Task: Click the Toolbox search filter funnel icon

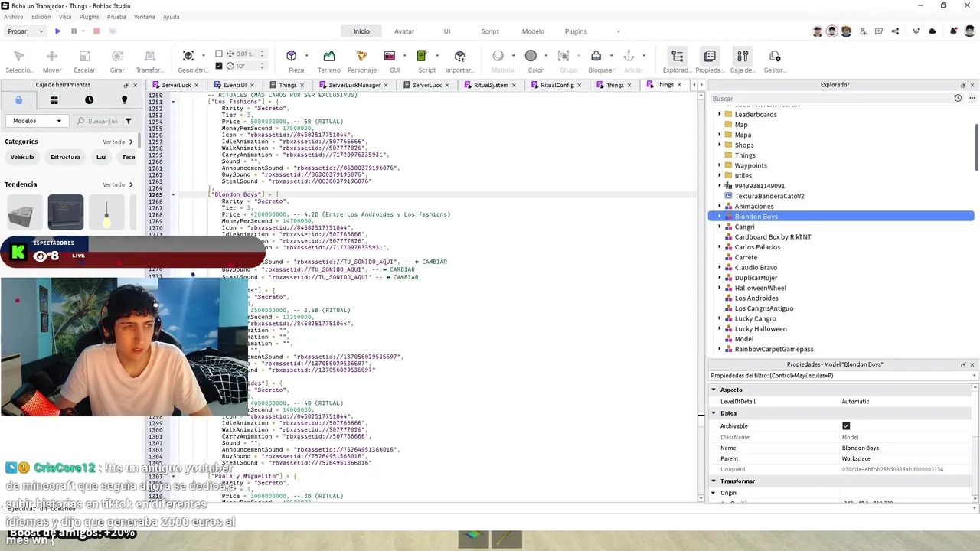Action: click(x=128, y=121)
